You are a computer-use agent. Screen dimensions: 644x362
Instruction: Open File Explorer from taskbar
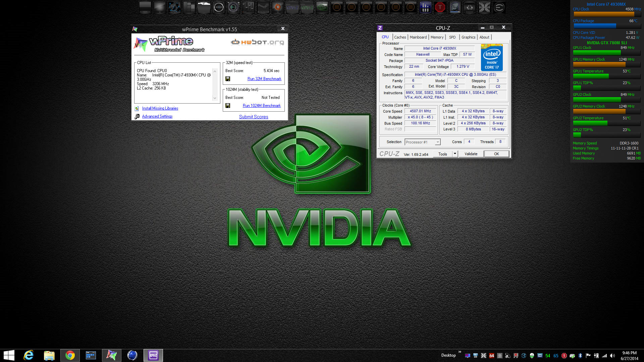[x=49, y=355]
